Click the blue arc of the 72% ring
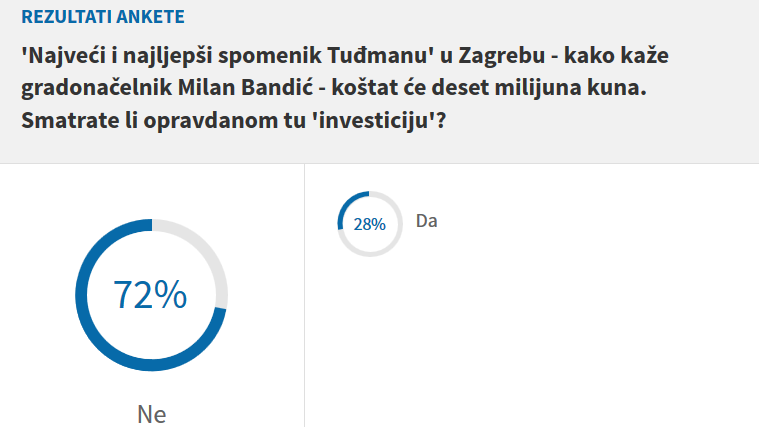The image size is (759, 427). 96,340
